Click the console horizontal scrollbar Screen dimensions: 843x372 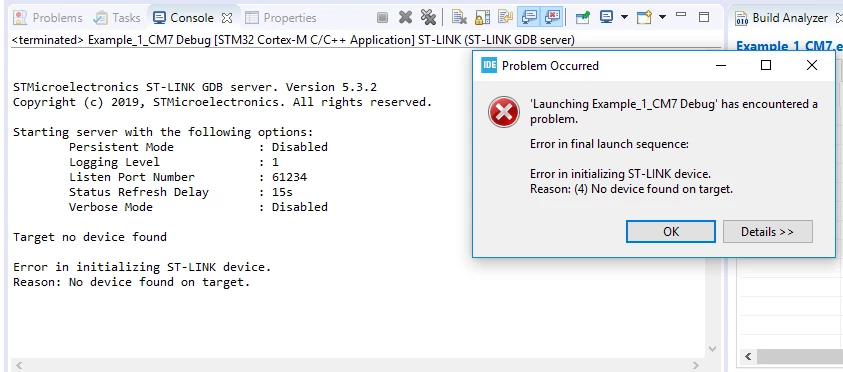coord(357,365)
